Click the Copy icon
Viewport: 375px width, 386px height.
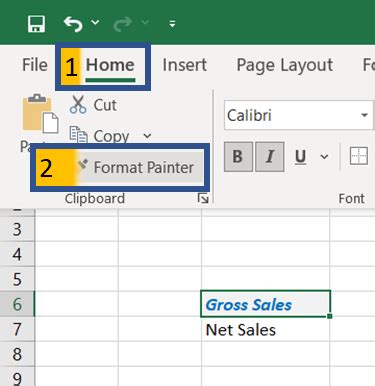78,135
